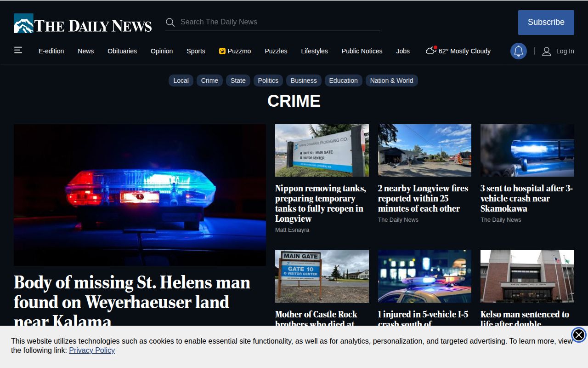Select the Business category pill
This screenshot has height=368, width=588.
pos(304,80)
